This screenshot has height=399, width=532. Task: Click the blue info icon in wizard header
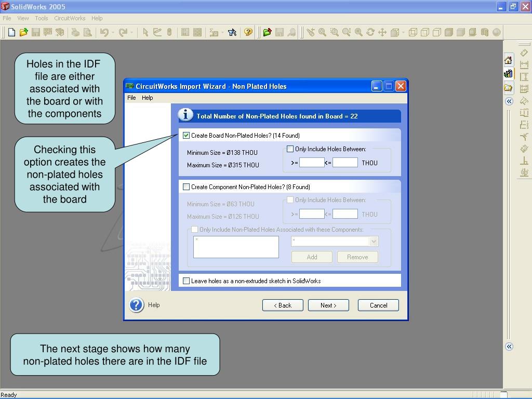click(185, 115)
